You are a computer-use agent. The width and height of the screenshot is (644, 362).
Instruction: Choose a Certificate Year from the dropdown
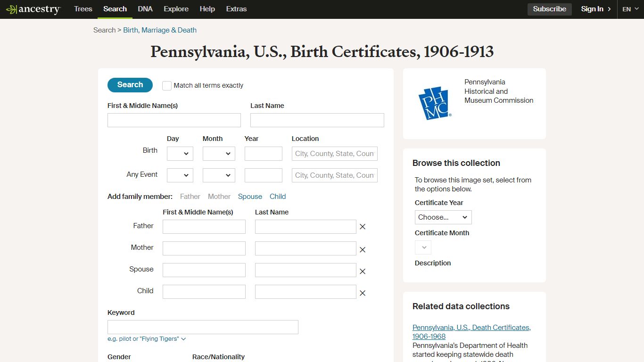pos(443,217)
